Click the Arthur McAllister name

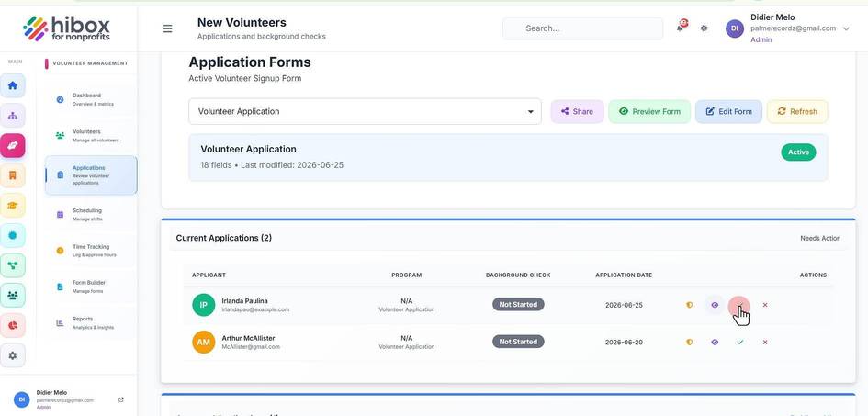click(248, 338)
